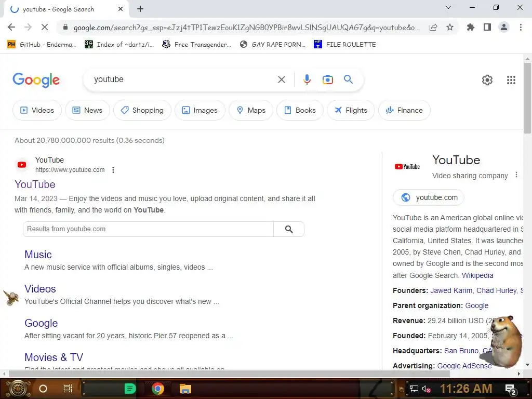This screenshot has width=532, height=399.
Task: Open the three-dot menu beside youtube.com result
Action: [113, 170]
